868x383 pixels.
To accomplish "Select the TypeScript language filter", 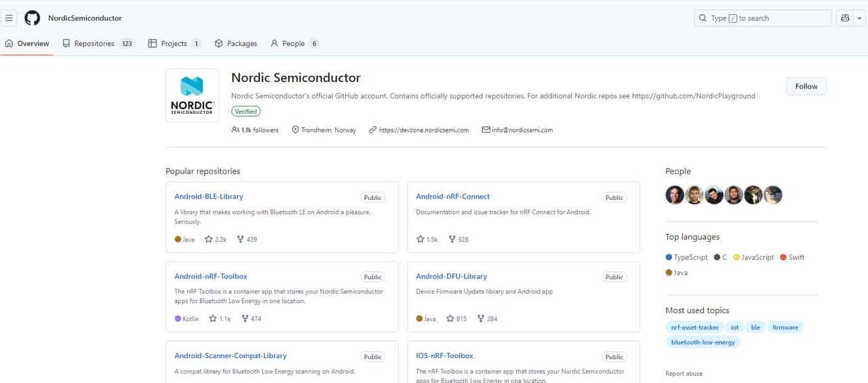I will coord(690,258).
